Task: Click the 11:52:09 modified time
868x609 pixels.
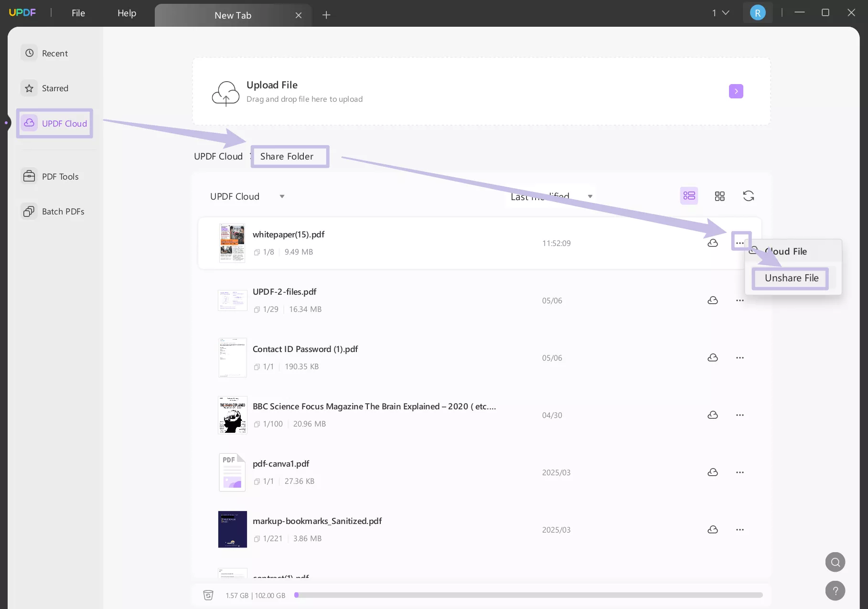Action: click(x=556, y=243)
